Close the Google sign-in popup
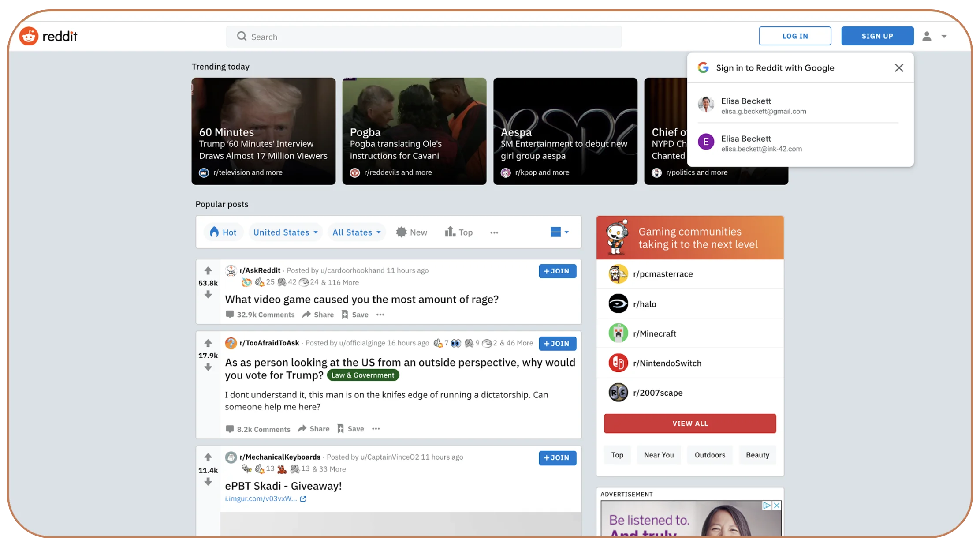 [x=899, y=68]
